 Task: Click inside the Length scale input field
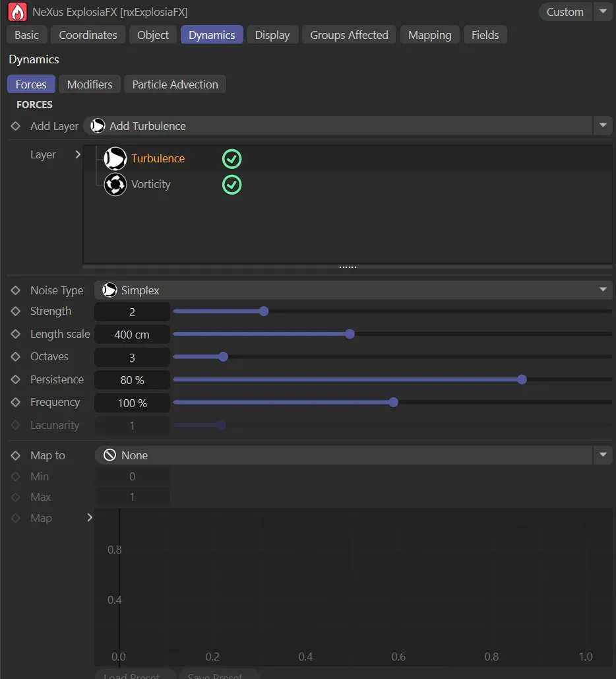(x=131, y=334)
